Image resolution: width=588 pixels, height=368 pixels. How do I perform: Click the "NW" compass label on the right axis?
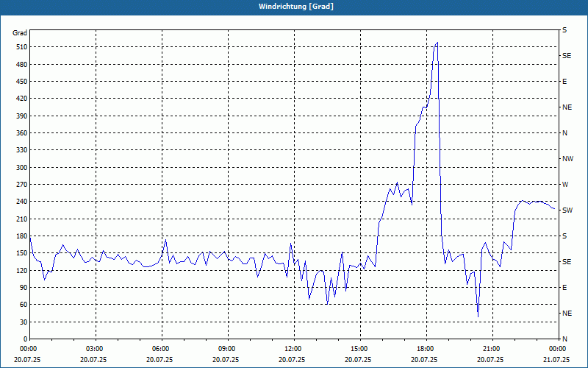click(567, 159)
